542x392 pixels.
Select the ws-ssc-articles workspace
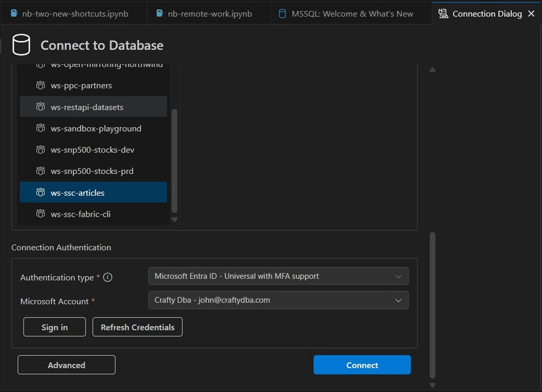pyautogui.click(x=77, y=192)
